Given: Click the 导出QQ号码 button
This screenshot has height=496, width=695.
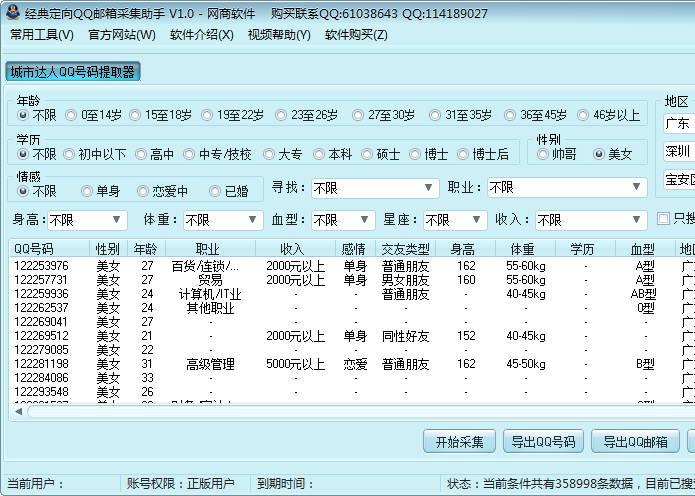Looking at the screenshot, I should [543, 441].
